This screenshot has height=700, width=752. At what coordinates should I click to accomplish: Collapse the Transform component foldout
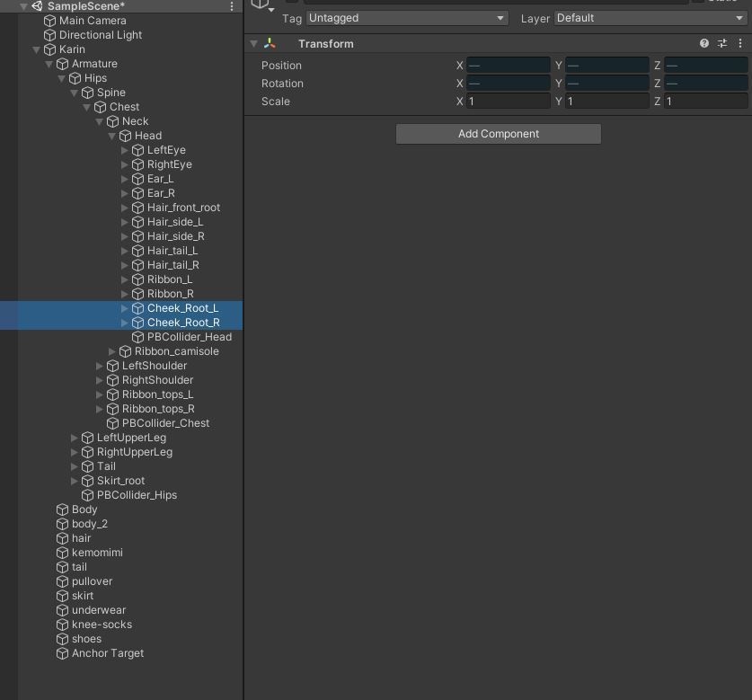coord(253,44)
